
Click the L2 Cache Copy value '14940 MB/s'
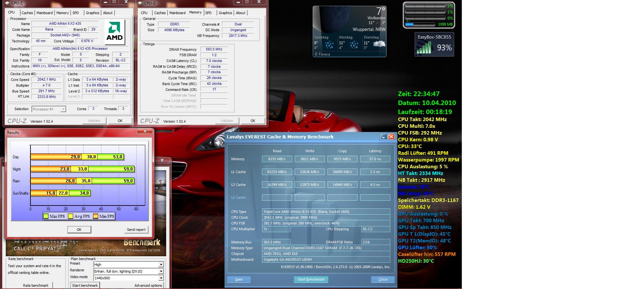[x=342, y=185]
